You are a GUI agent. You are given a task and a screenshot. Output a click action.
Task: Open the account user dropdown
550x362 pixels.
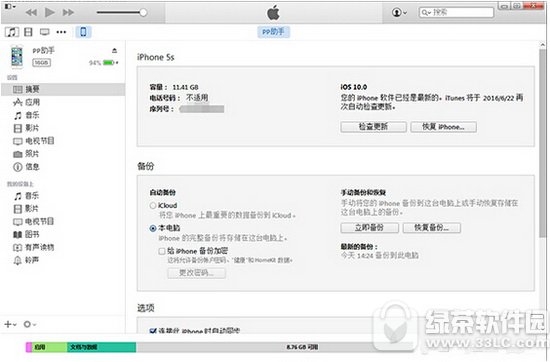tap(399, 13)
